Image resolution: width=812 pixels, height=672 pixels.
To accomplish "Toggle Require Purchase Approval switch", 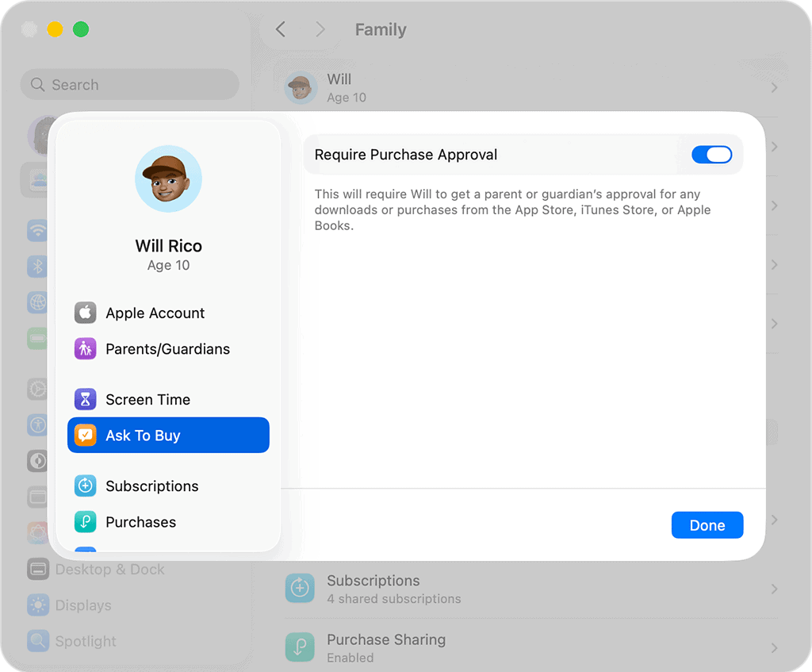I will click(711, 155).
